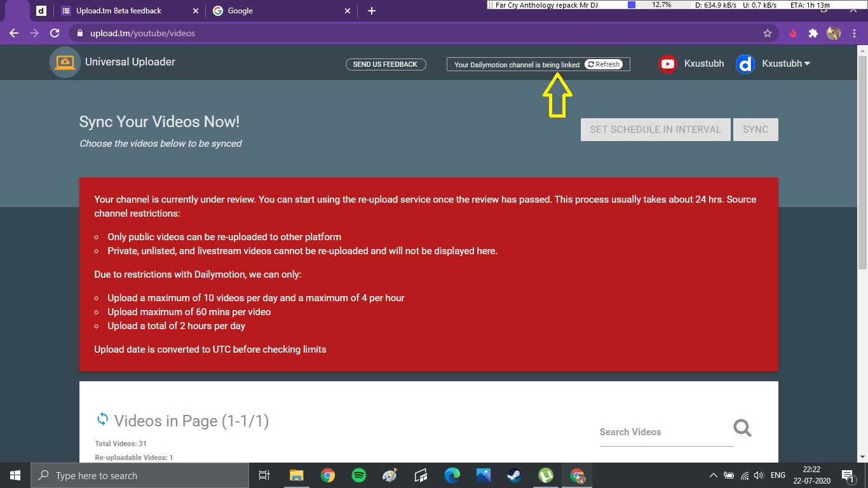Click 'Your Dailymotion channel is being linked' text

coord(517,65)
